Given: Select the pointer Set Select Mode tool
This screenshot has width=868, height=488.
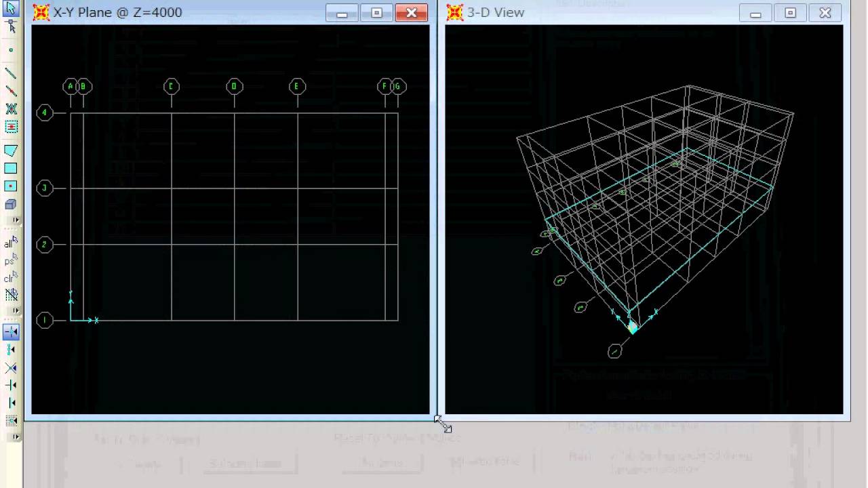Looking at the screenshot, I should 11,8.
